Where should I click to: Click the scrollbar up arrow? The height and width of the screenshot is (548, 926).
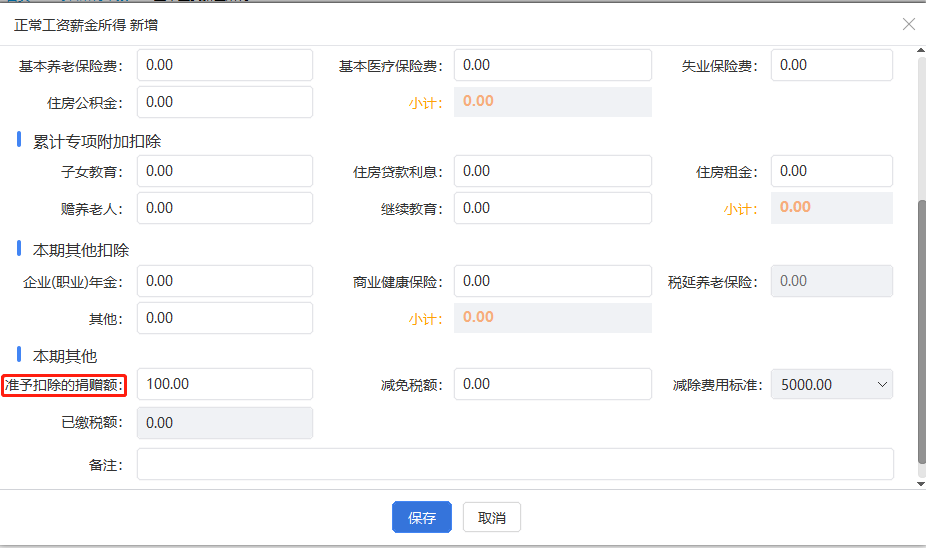pyautogui.click(x=921, y=50)
